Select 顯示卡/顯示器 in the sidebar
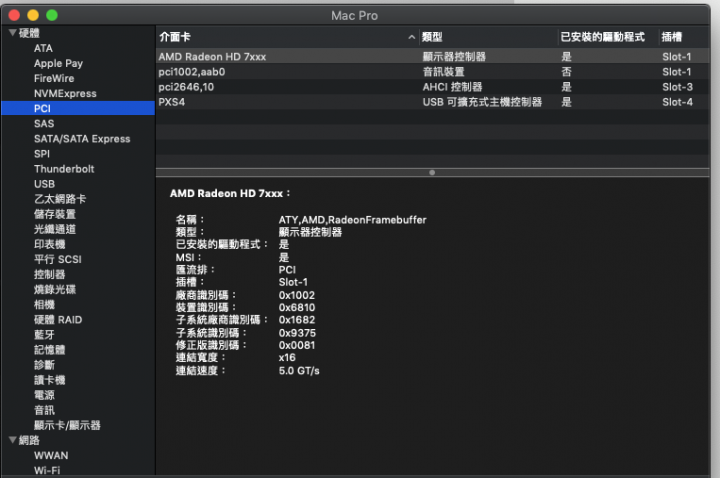 [67, 425]
